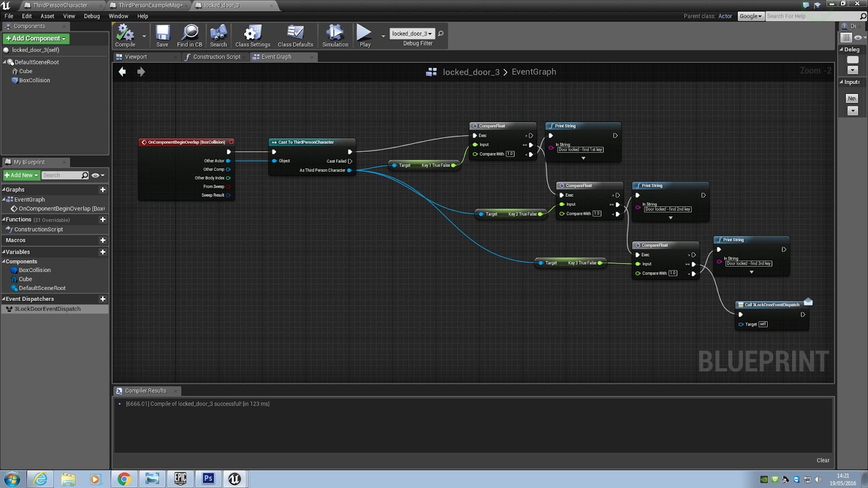Open Unreal Engine taskbar icon
The height and width of the screenshot is (488, 868).
coord(234,479)
